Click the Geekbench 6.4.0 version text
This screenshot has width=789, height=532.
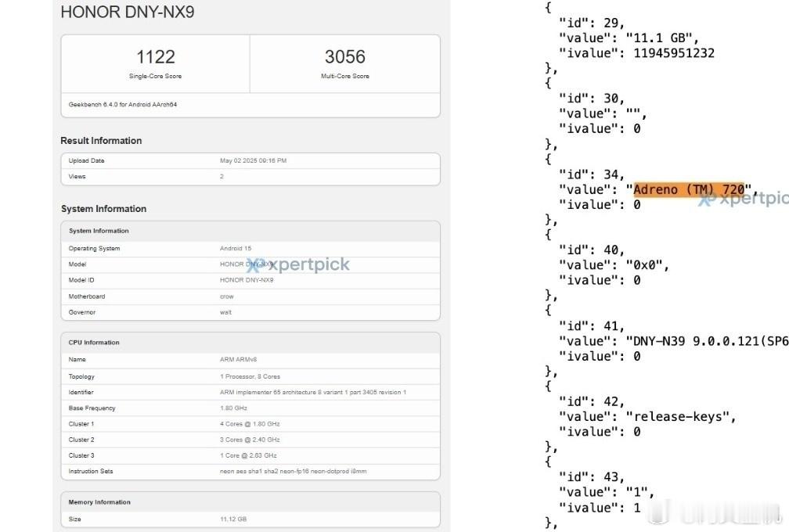[x=123, y=104]
